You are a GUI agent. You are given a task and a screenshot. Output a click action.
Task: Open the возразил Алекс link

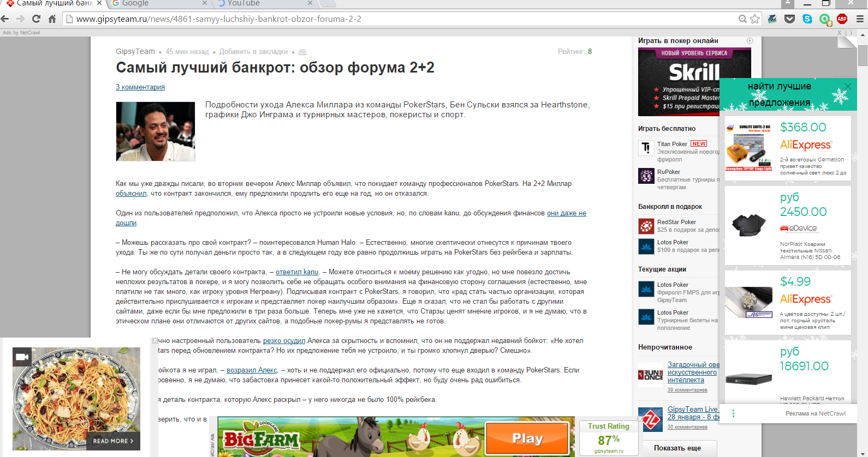point(252,370)
